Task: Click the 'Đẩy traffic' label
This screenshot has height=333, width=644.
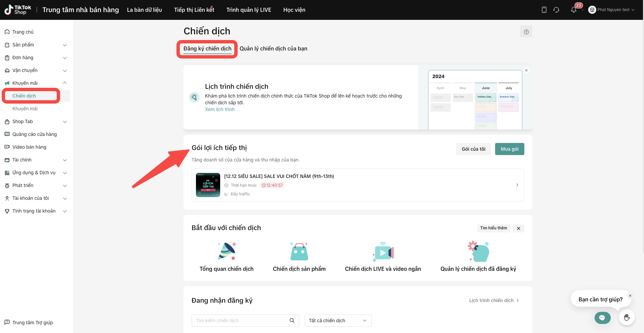Action: 240,194
